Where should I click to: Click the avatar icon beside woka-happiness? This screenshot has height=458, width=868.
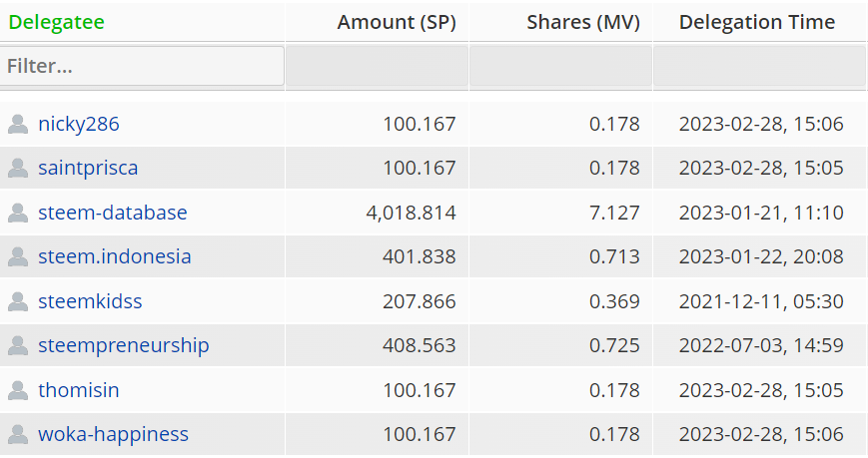[18, 434]
